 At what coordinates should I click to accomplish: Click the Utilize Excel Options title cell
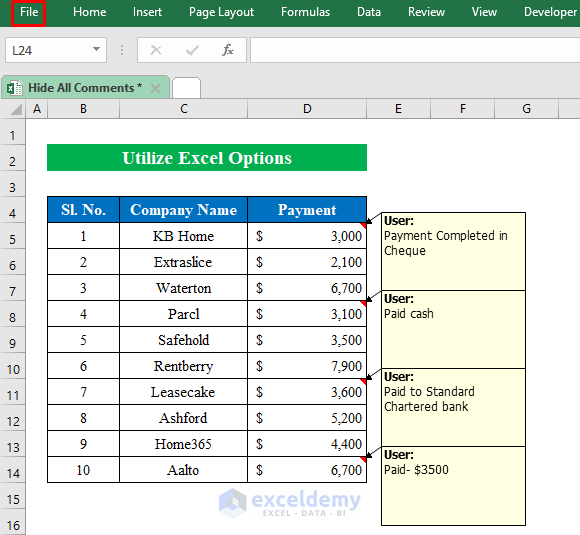(x=207, y=158)
